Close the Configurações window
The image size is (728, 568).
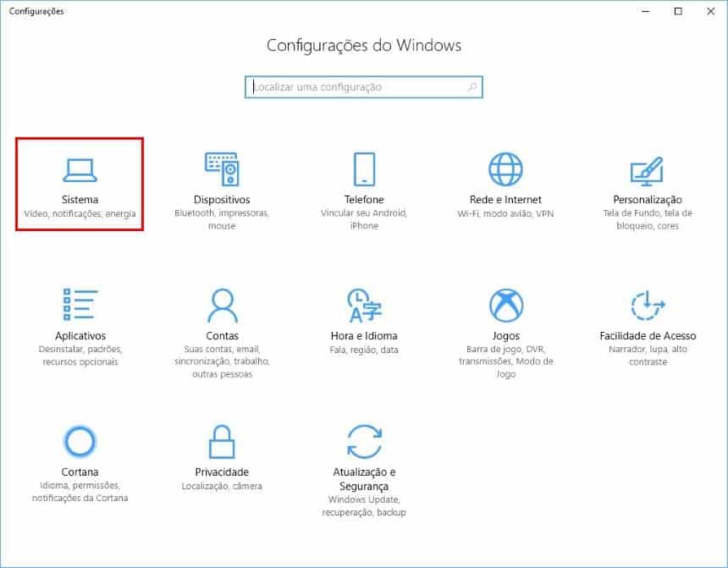click(711, 11)
